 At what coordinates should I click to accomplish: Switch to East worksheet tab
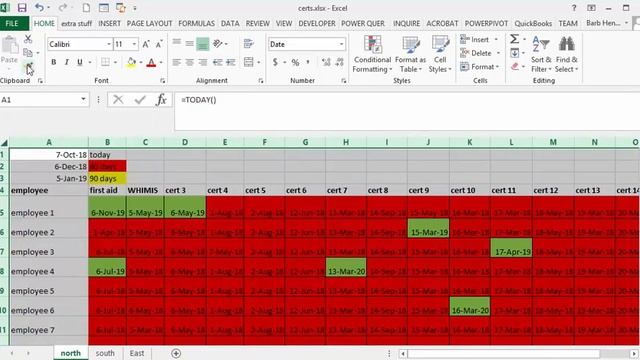tap(137, 353)
